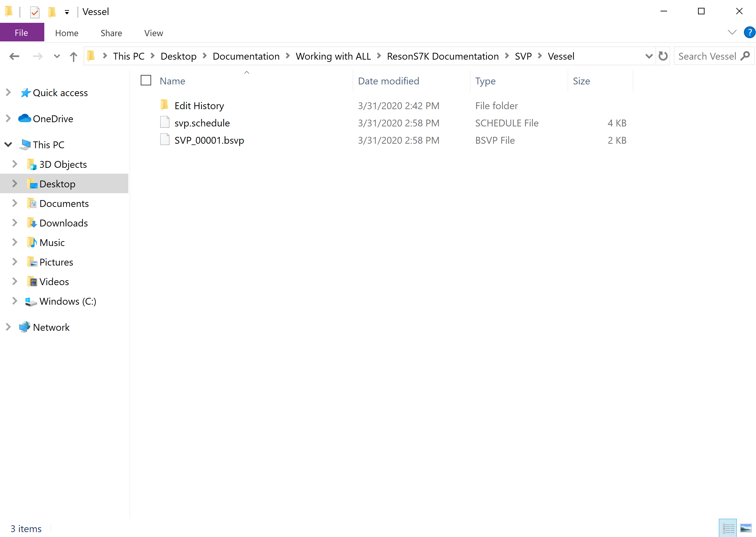Collapse the This PC tree node
The height and width of the screenshot is (537, 756).
pyautogui.click(x=8, y=144)
